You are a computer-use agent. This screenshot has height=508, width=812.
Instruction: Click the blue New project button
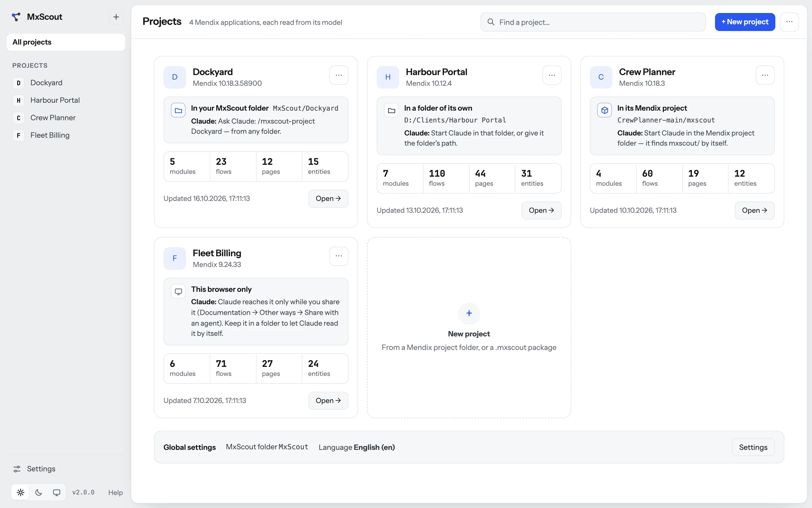coord(745,22)
